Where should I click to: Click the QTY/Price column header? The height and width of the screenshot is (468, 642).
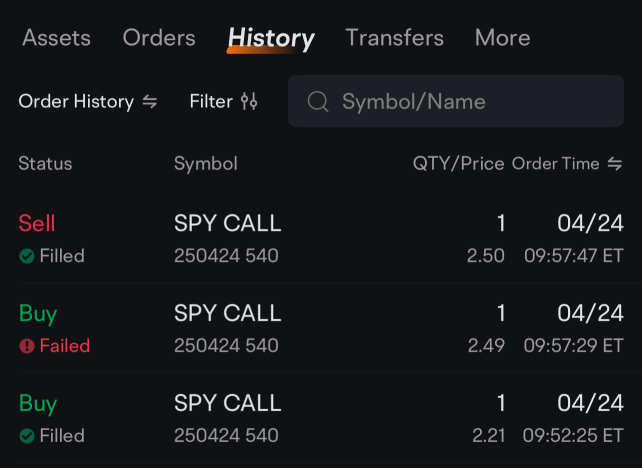[459, 164]
